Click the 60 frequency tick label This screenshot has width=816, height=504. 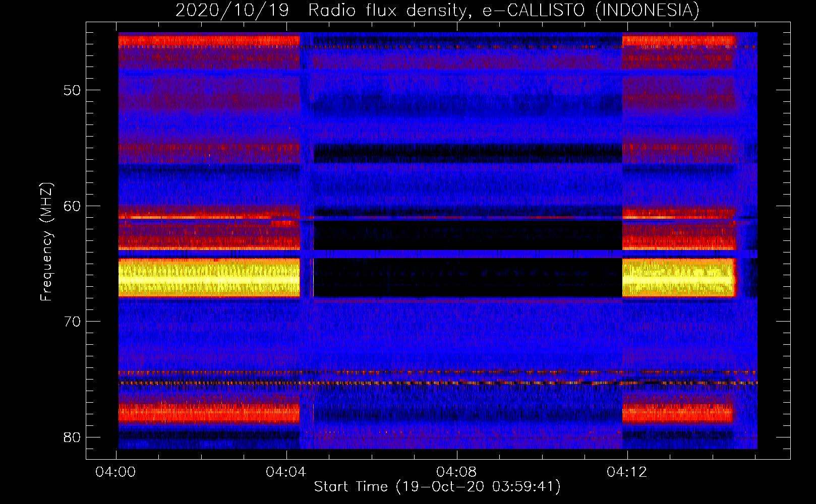[72, 206]
